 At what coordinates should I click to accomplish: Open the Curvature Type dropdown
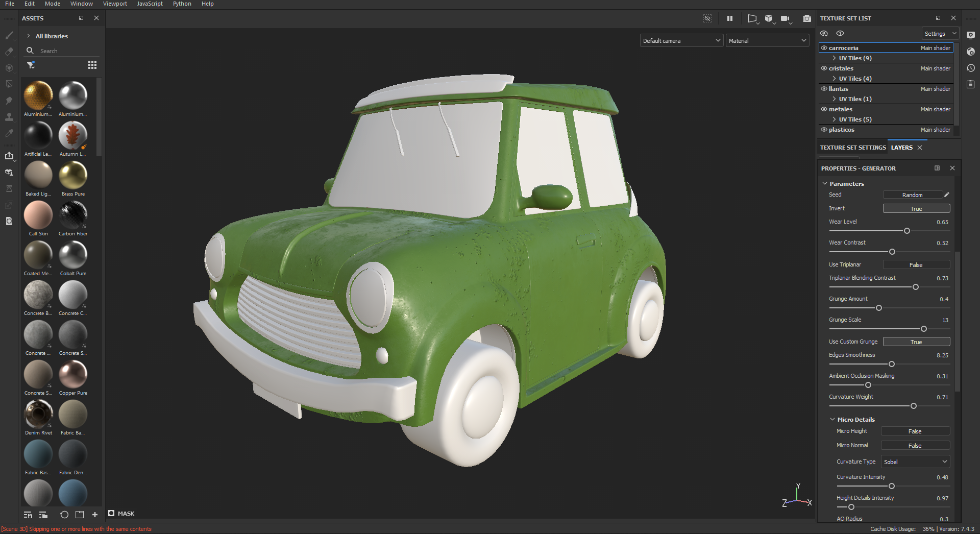tap(916, 462)
